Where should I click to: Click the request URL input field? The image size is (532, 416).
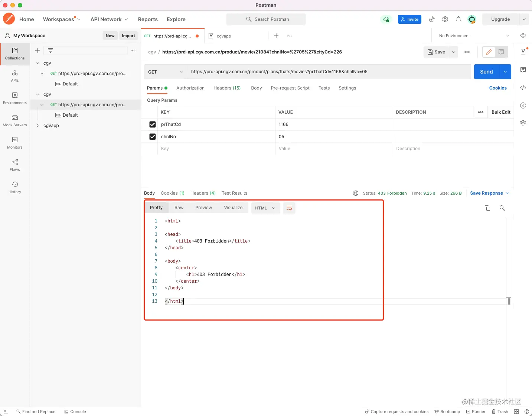coord(329,72)
